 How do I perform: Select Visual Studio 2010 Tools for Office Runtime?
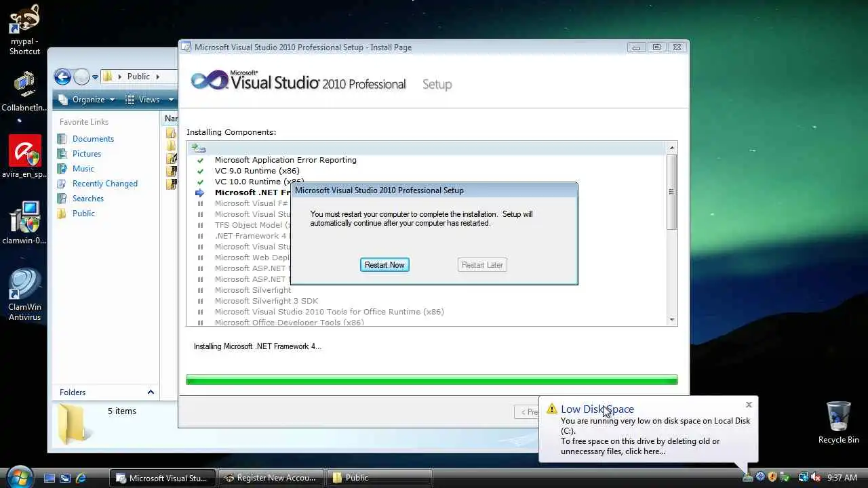[x=329, y=312]
